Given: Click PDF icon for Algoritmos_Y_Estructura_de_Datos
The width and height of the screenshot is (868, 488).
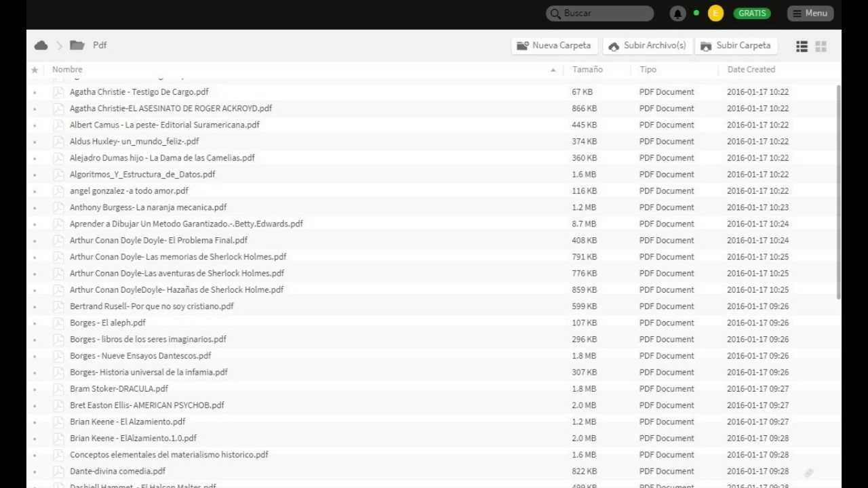Looking at the screenshot, I should point(58,174).
